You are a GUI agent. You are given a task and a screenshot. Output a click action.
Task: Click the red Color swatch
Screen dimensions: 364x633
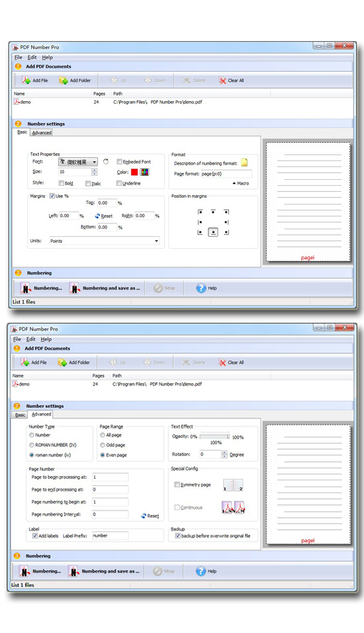coord(134,172)
